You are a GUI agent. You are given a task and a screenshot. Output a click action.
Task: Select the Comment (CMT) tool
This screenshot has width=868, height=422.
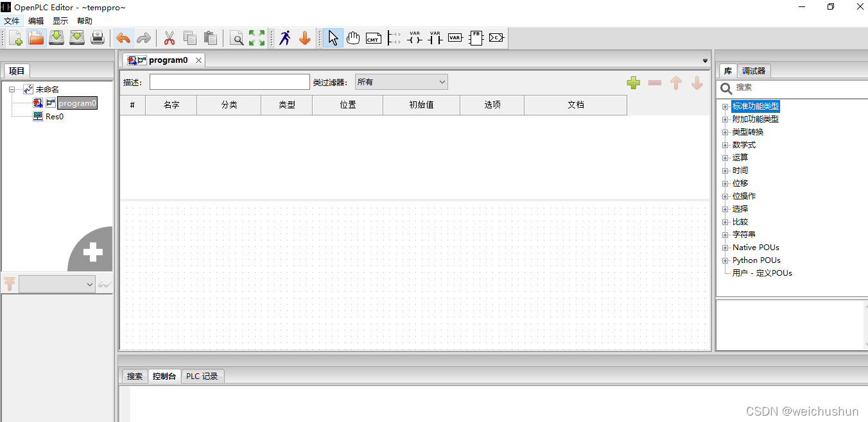(373, 38)
